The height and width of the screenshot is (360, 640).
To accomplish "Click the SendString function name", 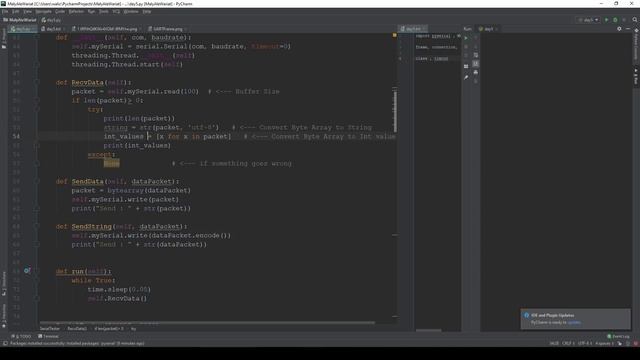I will tap(91, 226).
